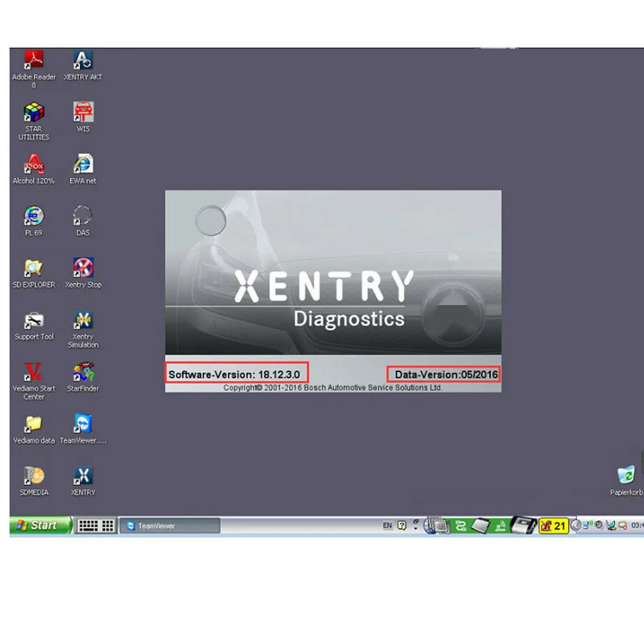Click the Software-Version 18.12.3.0 text
Image resolution: width=644 pixels, height=644 pixels.
coord(234,375)
